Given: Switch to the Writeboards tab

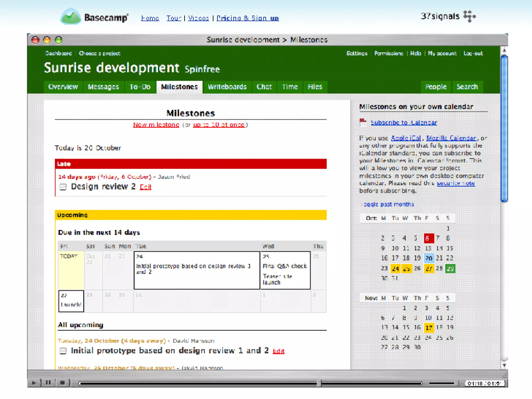Looking at the screenshot, I should (227, 87).
